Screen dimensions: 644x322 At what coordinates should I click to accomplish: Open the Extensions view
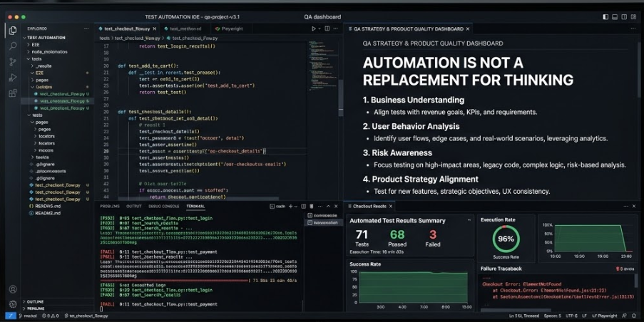click(12, 93)
